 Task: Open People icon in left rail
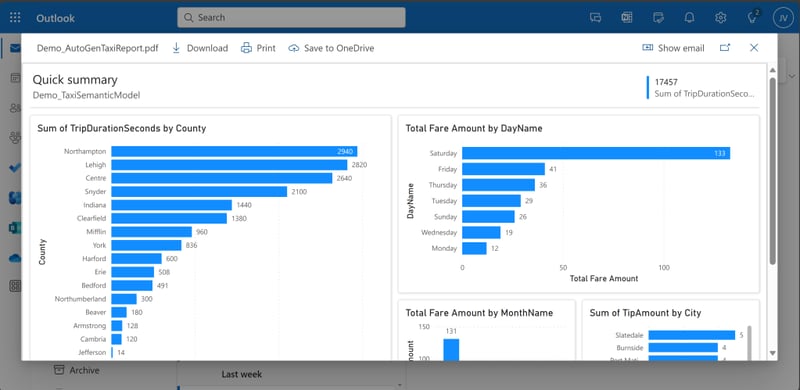coord(15,108)
